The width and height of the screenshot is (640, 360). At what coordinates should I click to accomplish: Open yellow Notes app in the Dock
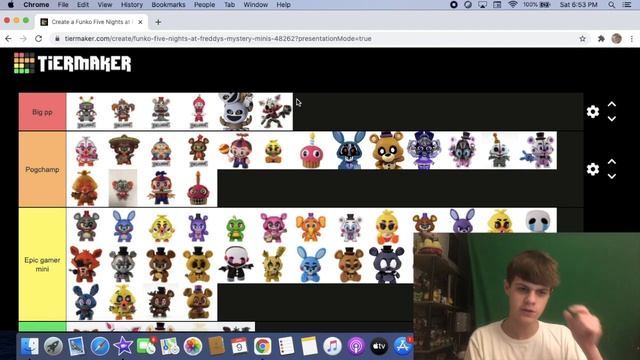(x=309, y=346)
